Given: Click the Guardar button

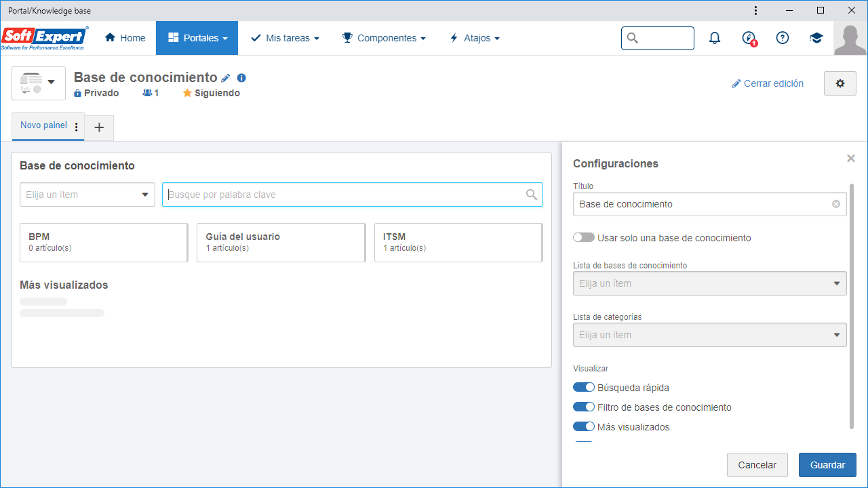Looking at the screenshot, I should coord(827,465).
